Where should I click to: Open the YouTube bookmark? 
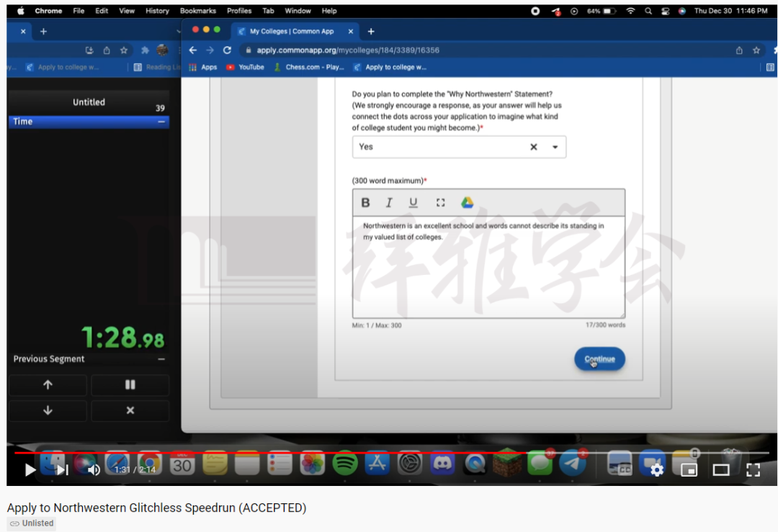[245, 67]
